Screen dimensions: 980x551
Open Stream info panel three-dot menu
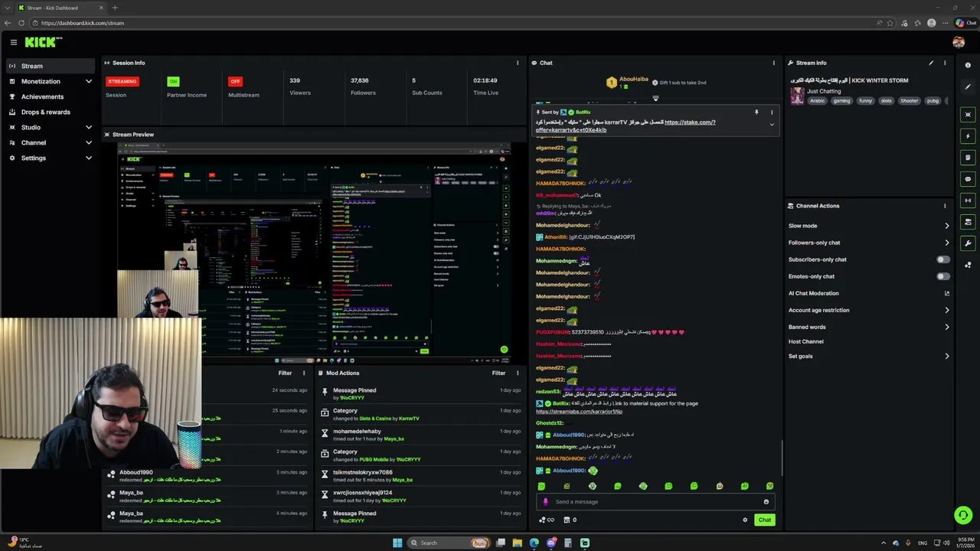[945, 63]
